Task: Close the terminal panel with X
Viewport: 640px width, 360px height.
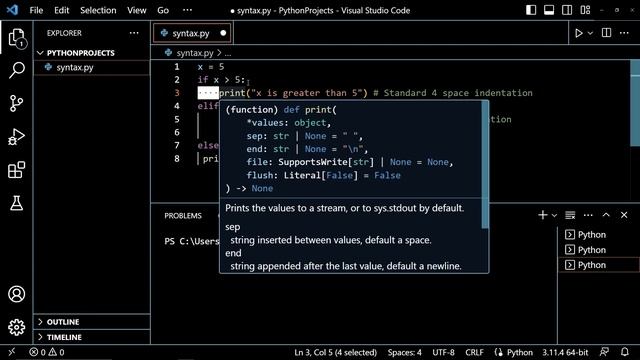Action: pyautogui.click(x=624, y=215)
